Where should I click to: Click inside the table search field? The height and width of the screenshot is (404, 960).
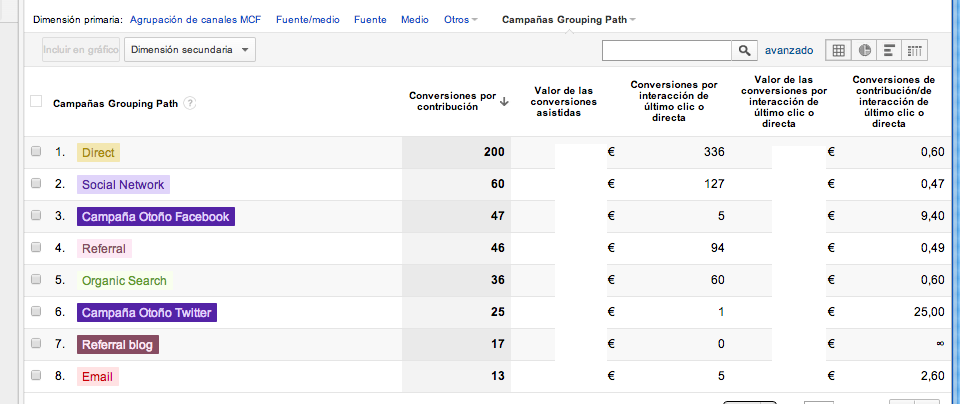(x=667, y=50)
